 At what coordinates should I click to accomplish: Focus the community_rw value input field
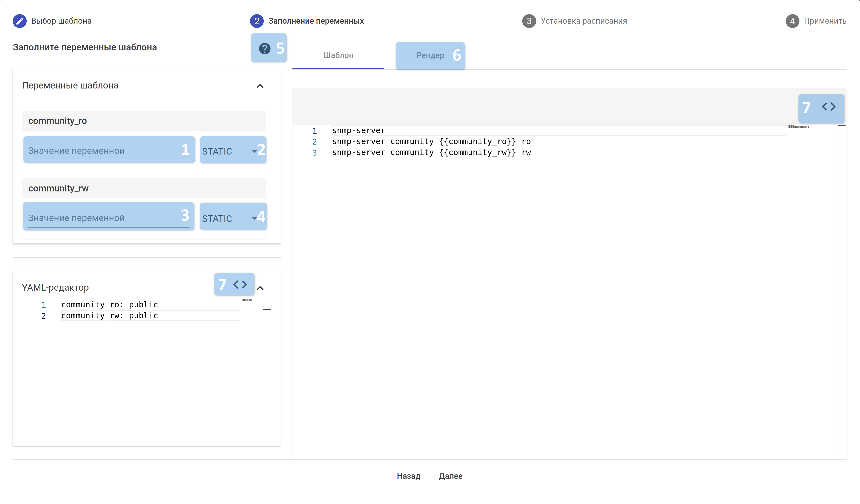pyautogui.click(x=102, y=218)
